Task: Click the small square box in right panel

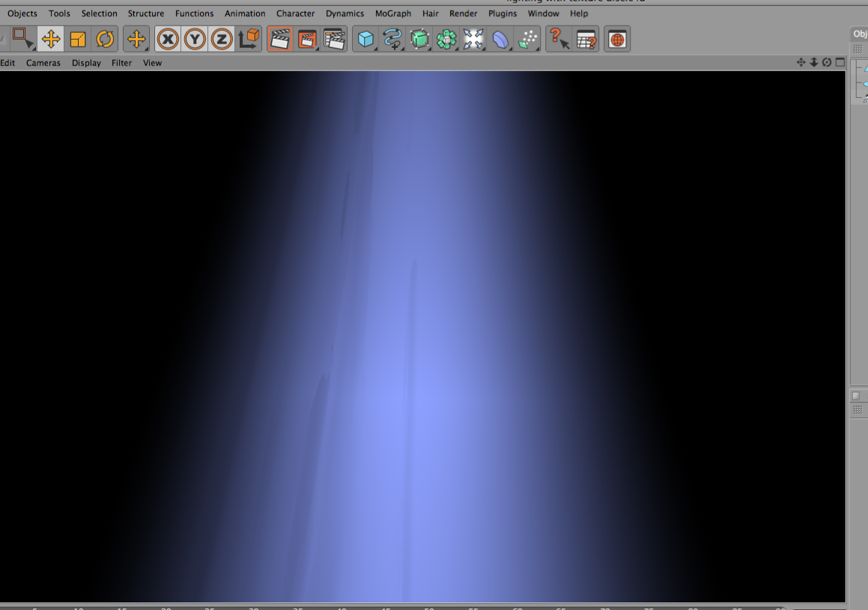Action: pos(856,395)
